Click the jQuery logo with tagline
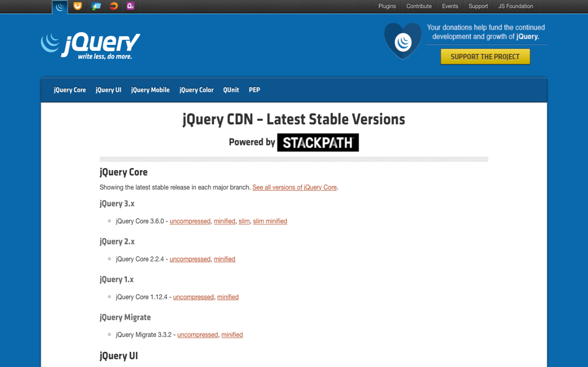 point(91,46)
